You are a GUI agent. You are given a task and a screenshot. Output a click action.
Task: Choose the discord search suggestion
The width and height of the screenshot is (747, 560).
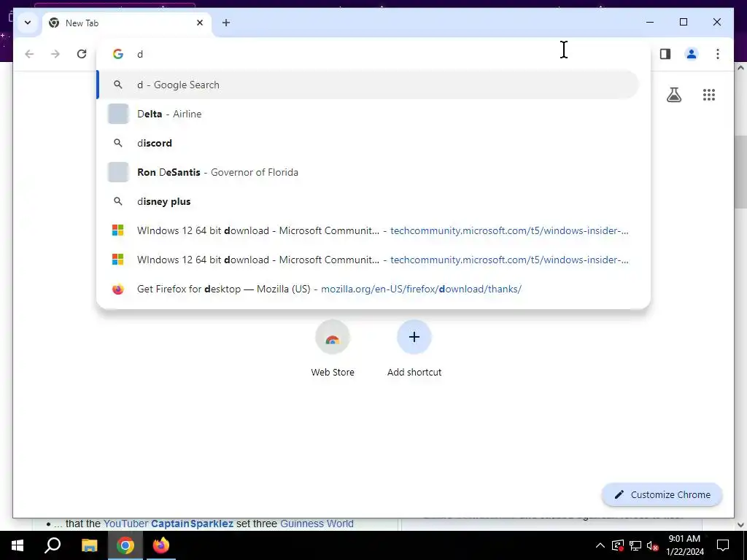point(368,143)
